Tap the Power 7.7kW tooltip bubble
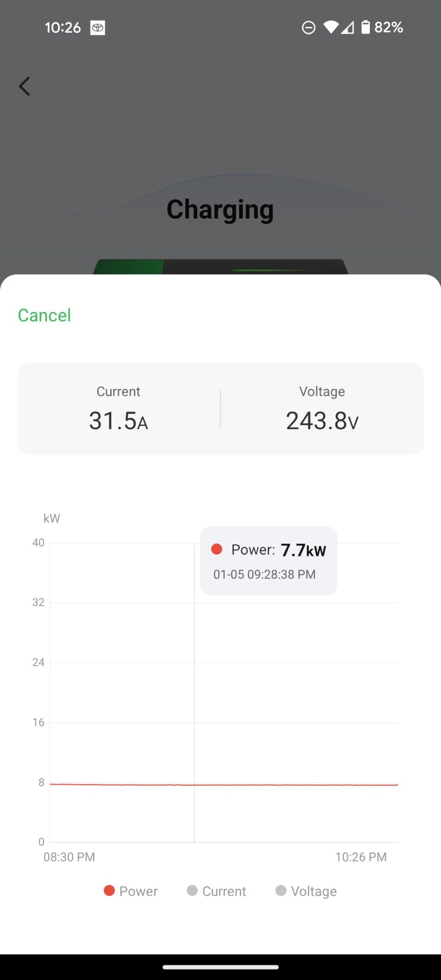The height and width of the screenshot is (980, 441). [x=268, y=561]
